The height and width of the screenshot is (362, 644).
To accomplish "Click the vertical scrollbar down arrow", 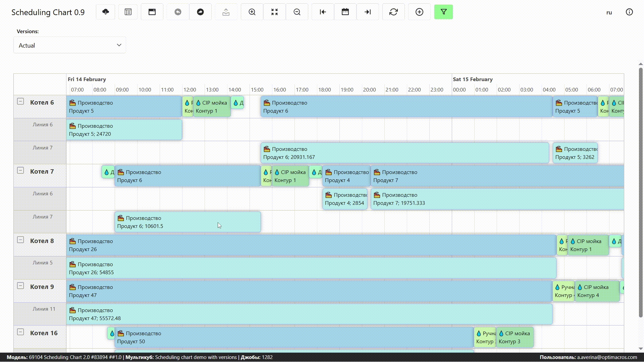I will (x=641, y=349).
